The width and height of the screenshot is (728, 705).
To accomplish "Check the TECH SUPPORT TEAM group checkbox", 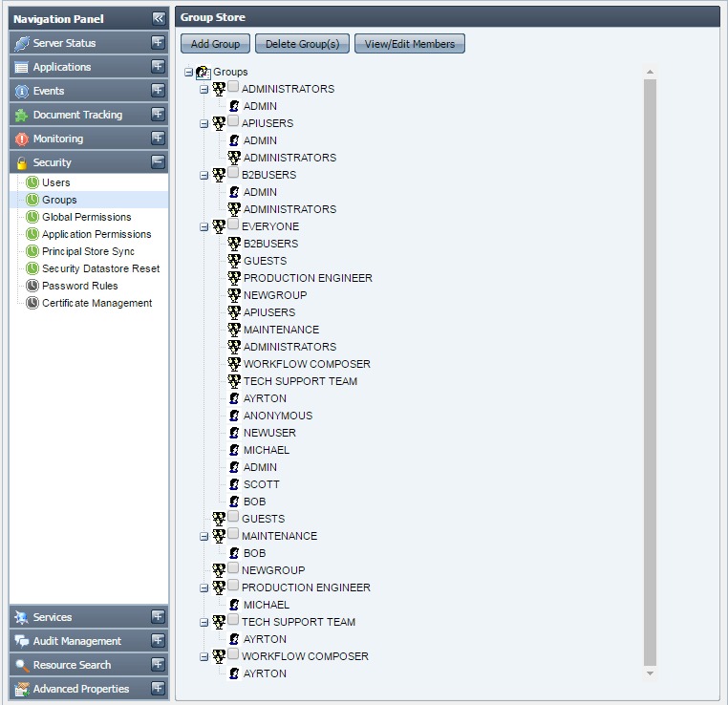I will pyautogui.click(x=233, y=619).
